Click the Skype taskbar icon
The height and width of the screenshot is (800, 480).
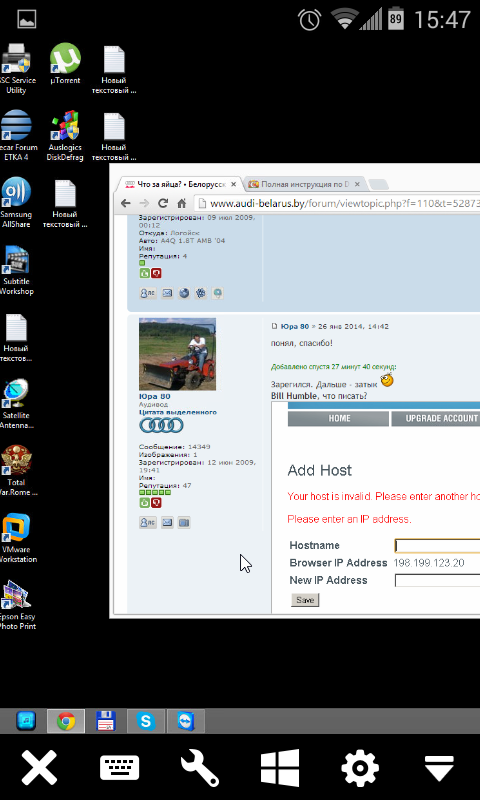tap(146, 721)
